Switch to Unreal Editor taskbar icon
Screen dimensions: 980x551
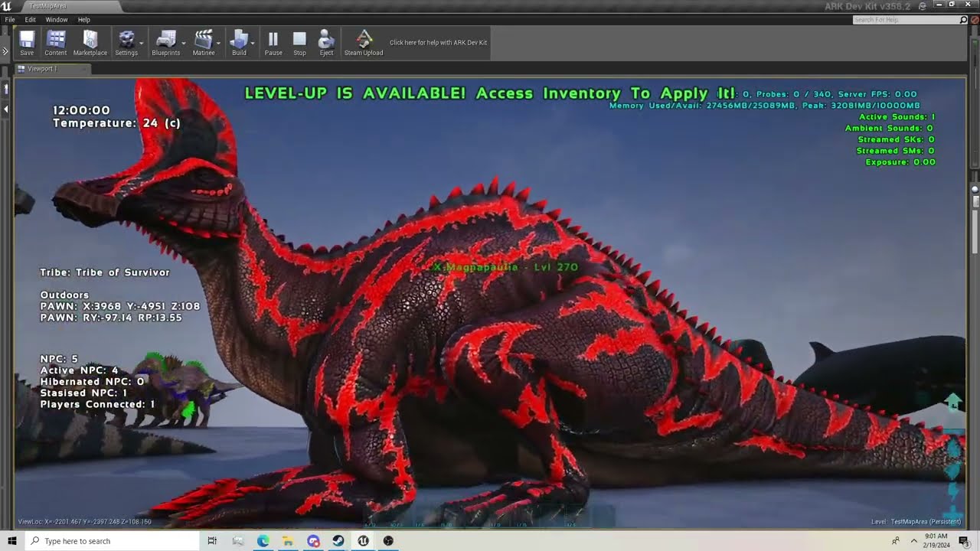[x=363, y=541]
